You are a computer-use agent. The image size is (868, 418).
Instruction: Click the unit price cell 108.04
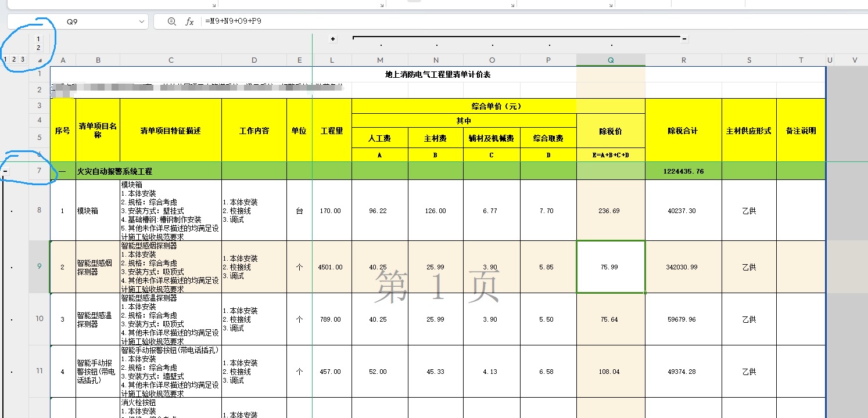611,371
